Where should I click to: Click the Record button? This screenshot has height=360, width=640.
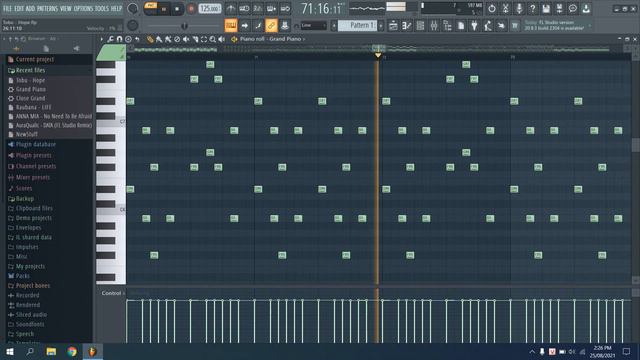pyautogui.click(x=191, y=9)
